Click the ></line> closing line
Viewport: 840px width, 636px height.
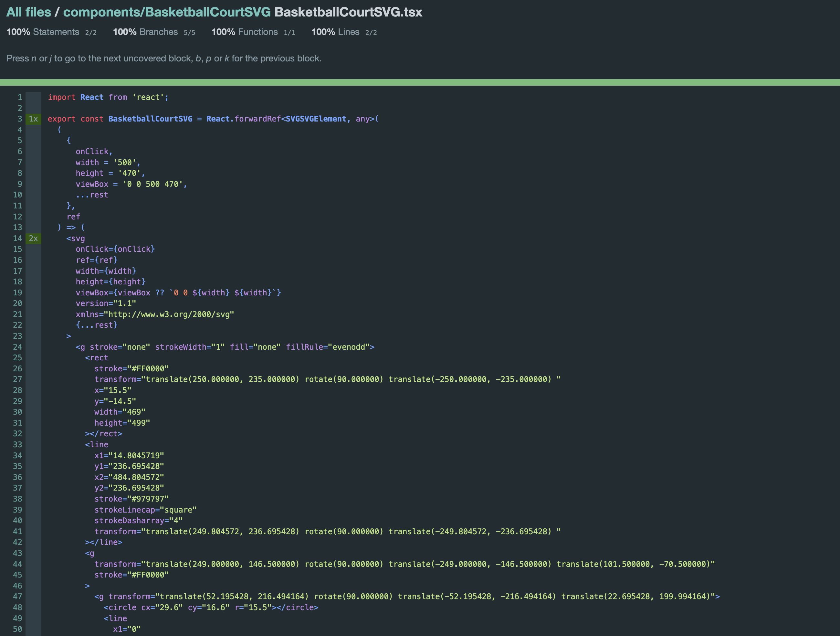104,542
